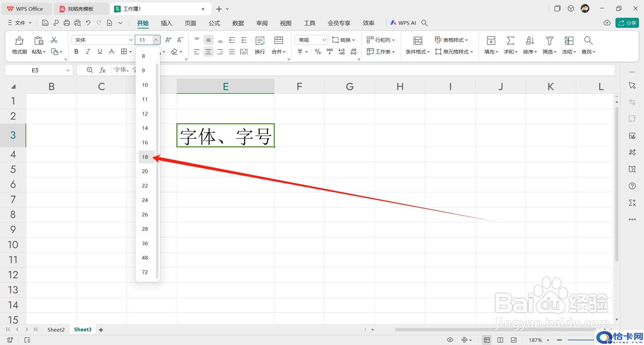Click the Increase font size A+ icon

pos(168,40)
